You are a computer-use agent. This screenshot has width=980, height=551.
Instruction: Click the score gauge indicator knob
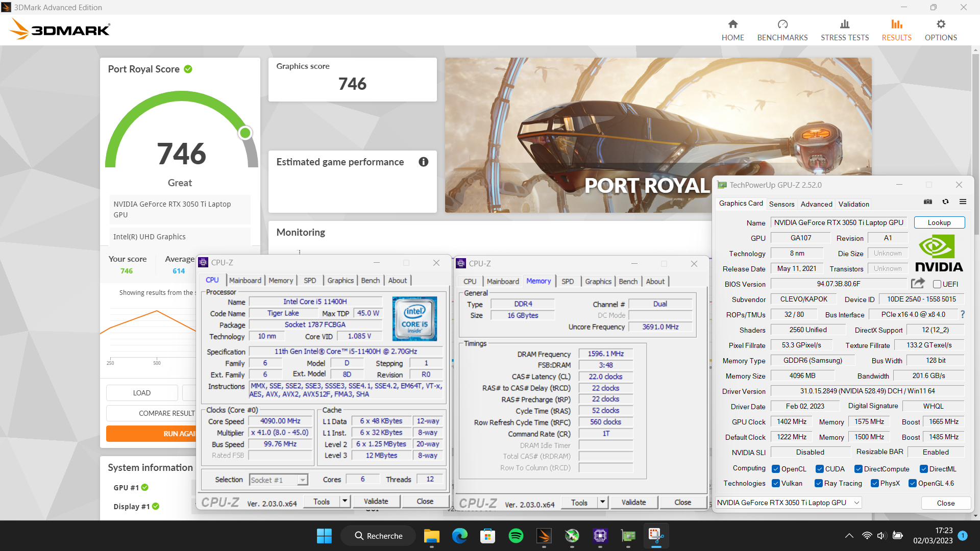(x=246, y=133)
